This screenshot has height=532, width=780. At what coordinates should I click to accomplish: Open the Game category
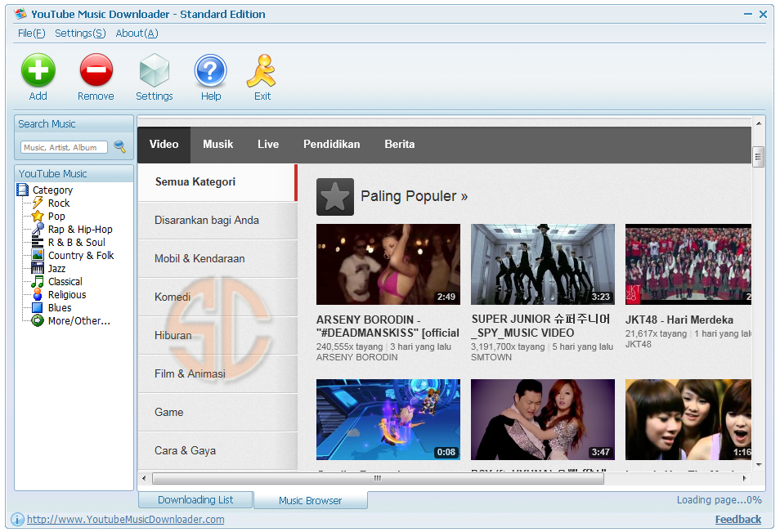[217, 412]
